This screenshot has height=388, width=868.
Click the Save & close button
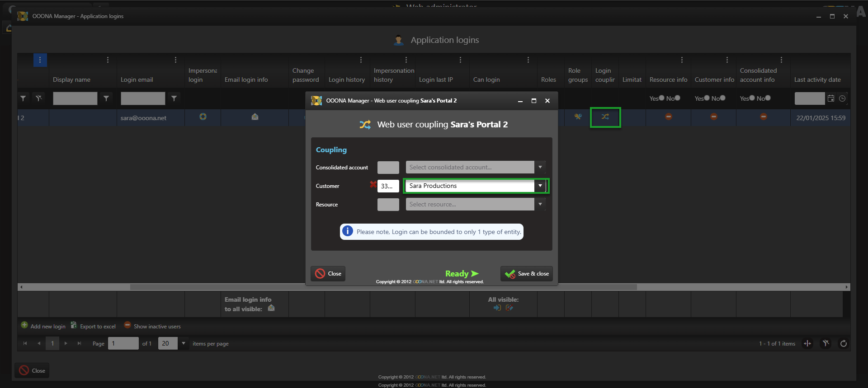point(527,274)
